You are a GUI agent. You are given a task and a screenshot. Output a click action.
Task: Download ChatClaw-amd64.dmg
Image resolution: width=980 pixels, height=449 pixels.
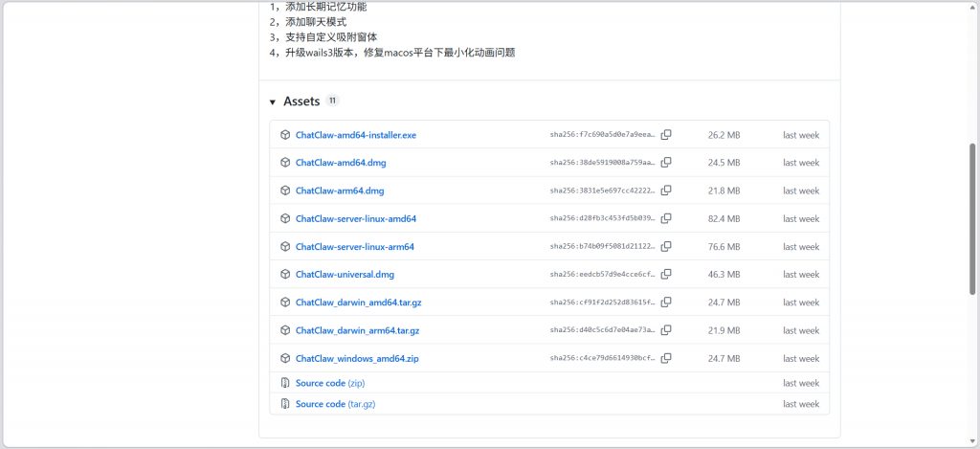(341, 163)
